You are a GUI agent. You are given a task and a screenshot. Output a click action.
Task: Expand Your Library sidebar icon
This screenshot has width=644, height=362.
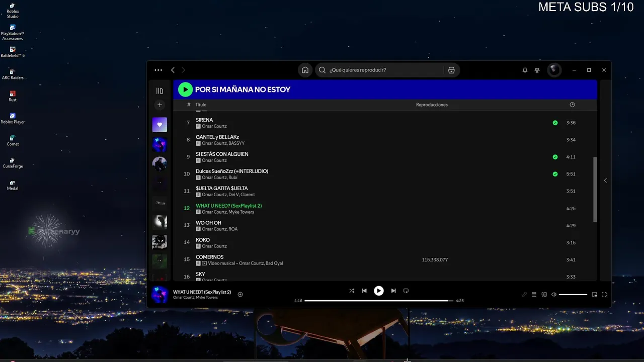point(159,91)
